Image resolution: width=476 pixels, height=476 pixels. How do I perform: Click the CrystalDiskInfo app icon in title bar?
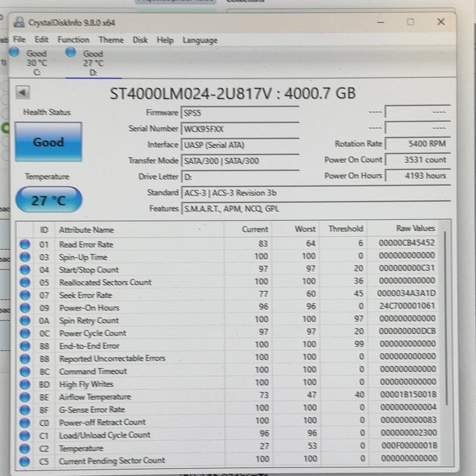20,22
